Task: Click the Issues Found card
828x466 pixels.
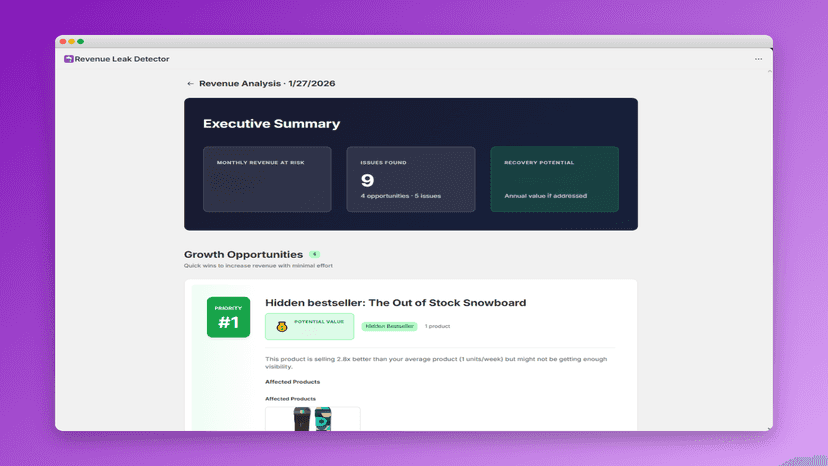Action: 411,179
